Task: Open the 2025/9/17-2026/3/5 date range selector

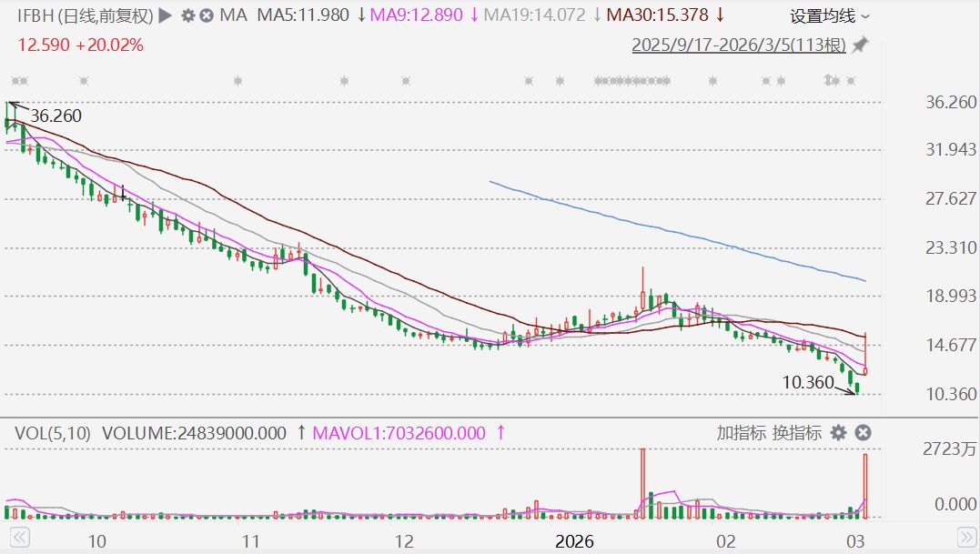Action: point(739,45)
